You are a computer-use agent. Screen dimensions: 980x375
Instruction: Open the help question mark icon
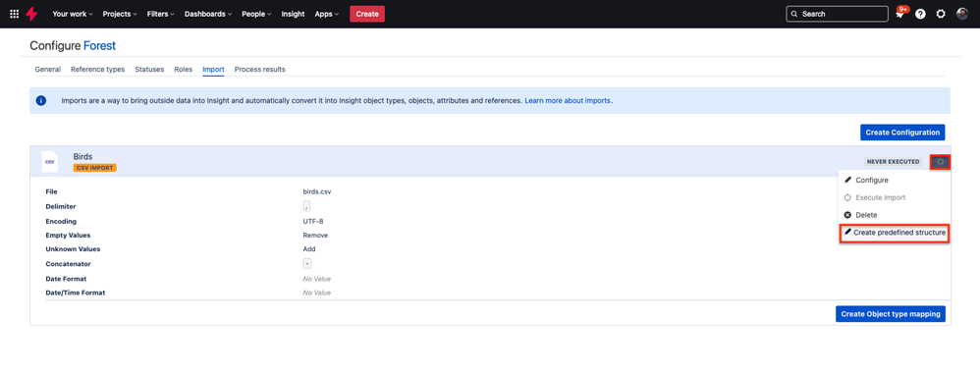pyautogui.click(x=920, y=14)
